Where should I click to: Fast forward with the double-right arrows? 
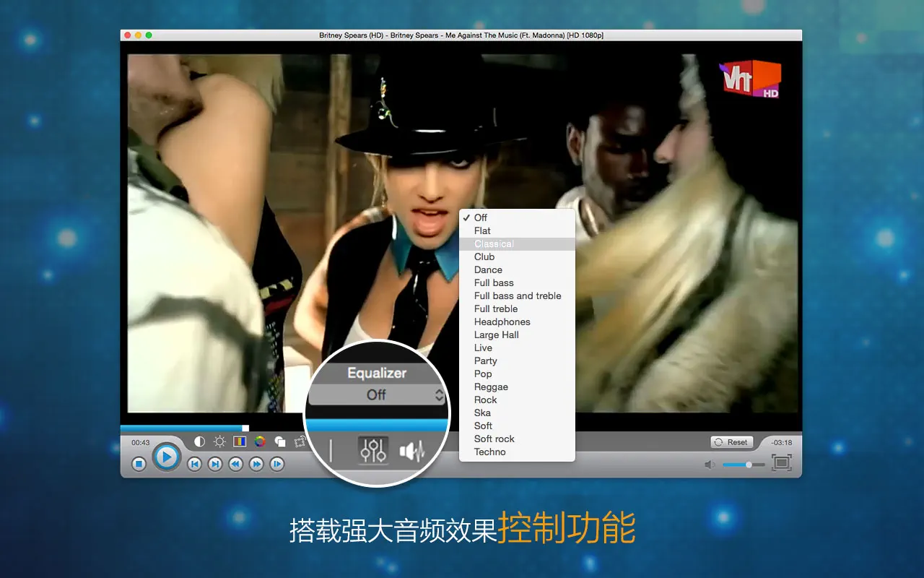click(x=256, y=465)
